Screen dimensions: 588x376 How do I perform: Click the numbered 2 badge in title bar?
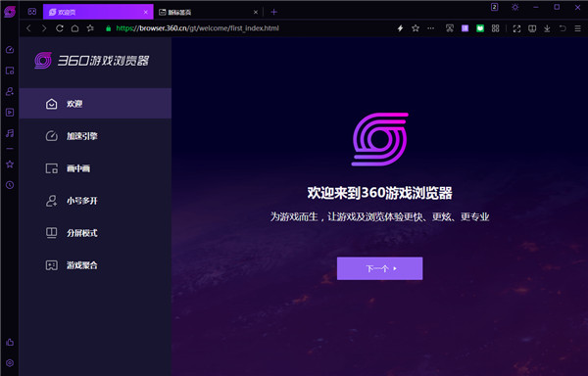[x=494, y=7]
